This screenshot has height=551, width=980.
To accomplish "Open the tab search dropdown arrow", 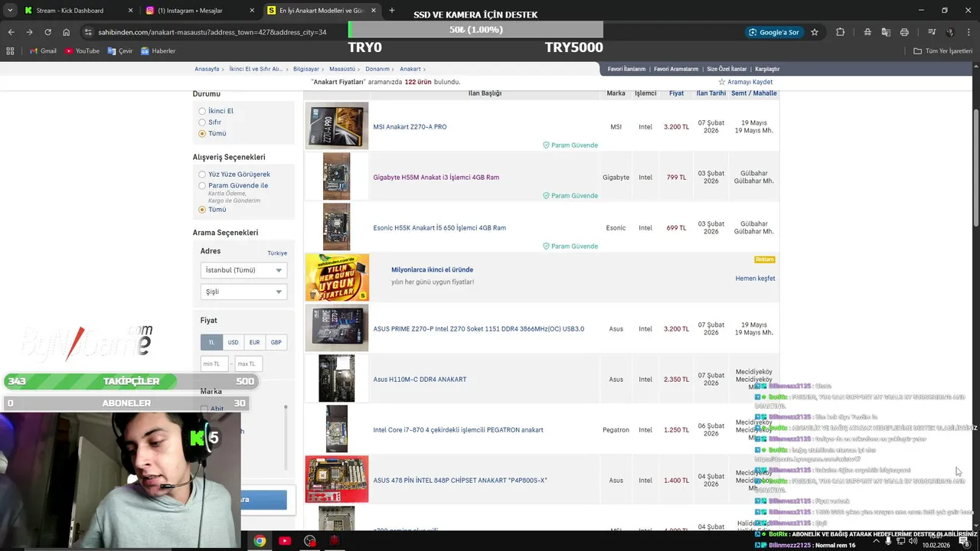I will 8,11.
